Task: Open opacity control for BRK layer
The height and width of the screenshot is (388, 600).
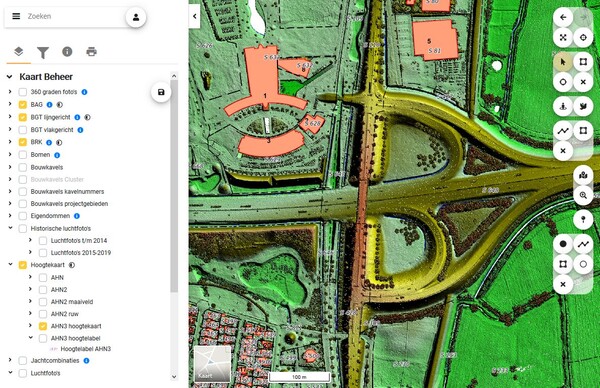Action: (59, 142)
